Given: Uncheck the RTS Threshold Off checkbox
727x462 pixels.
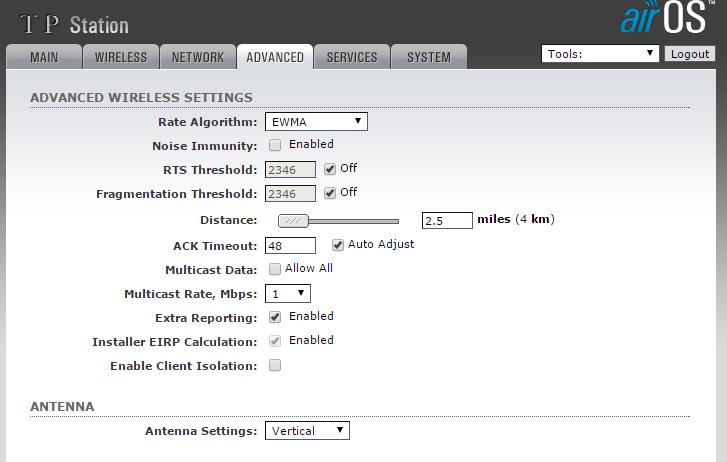Looking at the screenshot, I should pyautogui.click(x=330, y=169).
